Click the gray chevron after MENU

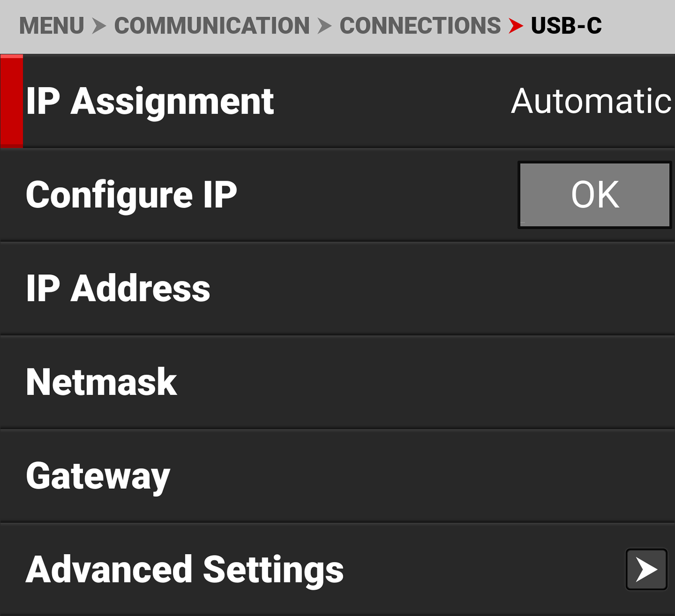point(99,26)
